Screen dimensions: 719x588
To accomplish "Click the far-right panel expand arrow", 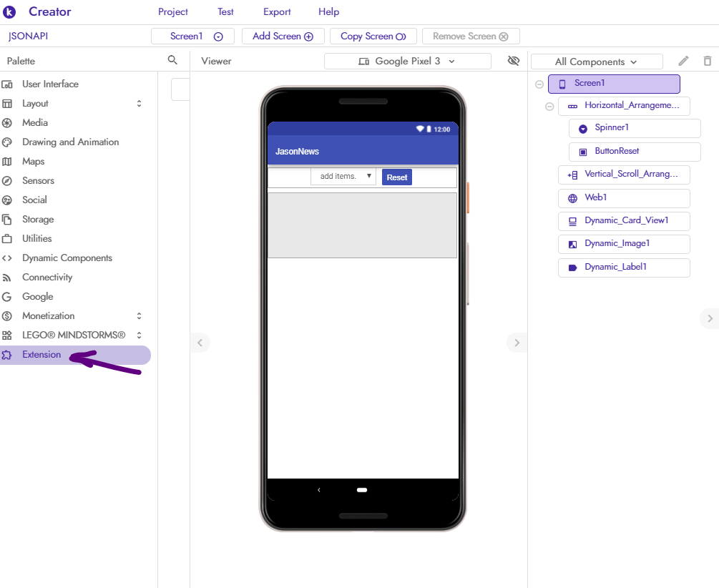I will coord(710,318).
